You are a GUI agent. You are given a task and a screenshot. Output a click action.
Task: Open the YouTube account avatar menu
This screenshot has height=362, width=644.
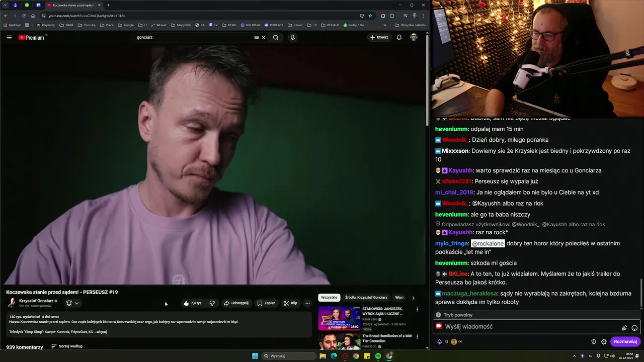click(x=414, y=37)
